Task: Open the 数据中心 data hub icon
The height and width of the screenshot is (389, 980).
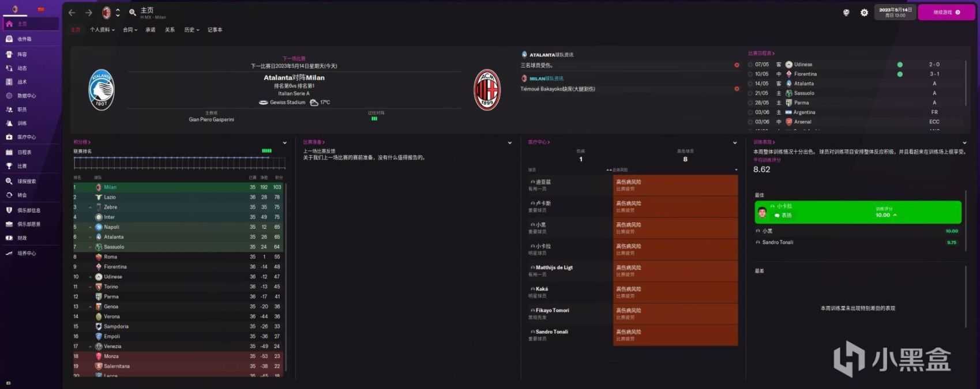Action: tap(9, 96)
